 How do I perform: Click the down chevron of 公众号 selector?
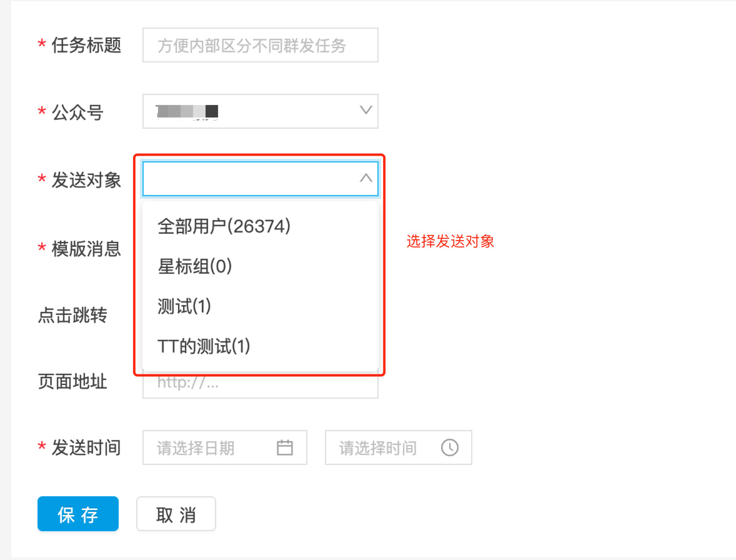pos(366,111)
